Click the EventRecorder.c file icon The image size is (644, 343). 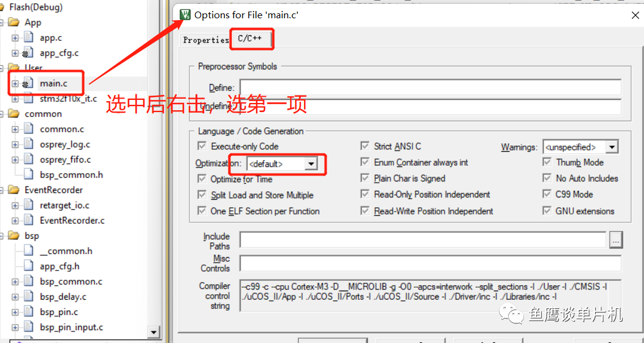pyautogui.click(x=28, y=220)
